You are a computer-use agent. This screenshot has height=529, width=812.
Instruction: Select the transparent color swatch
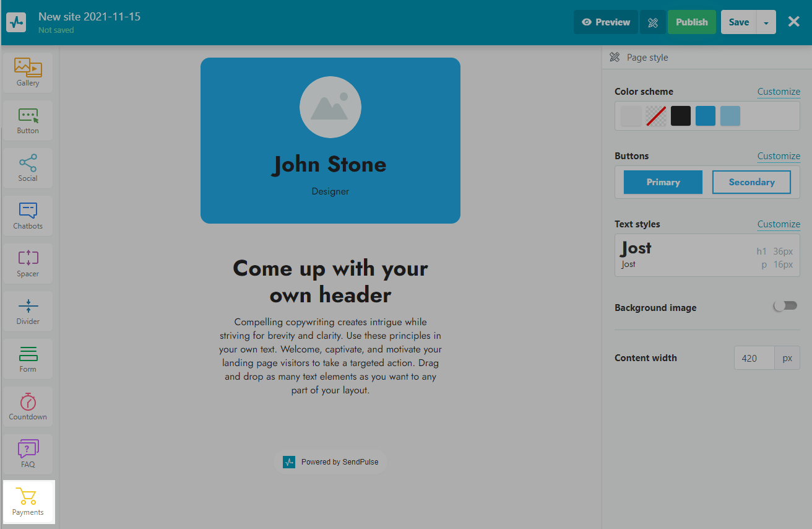point(656,116)
